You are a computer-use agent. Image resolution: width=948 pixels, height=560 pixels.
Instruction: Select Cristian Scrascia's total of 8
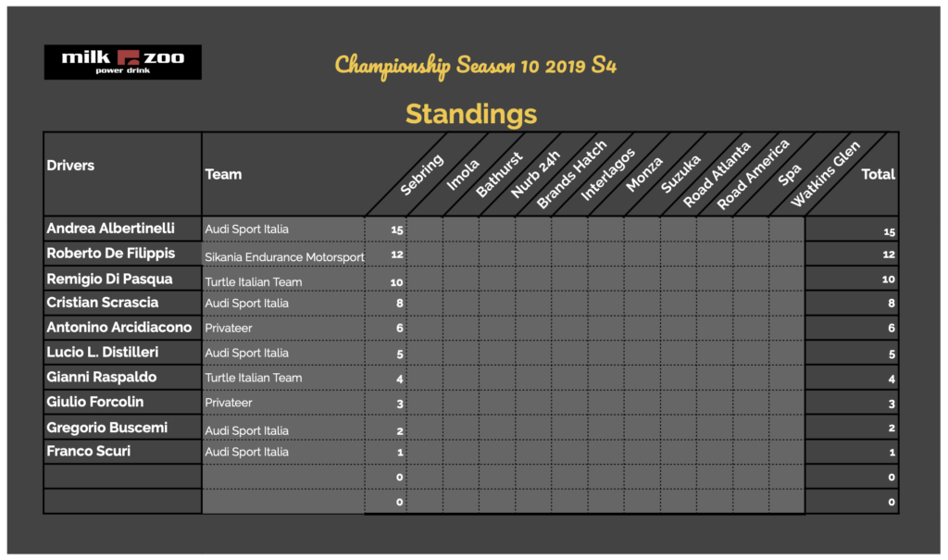[892, 303]
